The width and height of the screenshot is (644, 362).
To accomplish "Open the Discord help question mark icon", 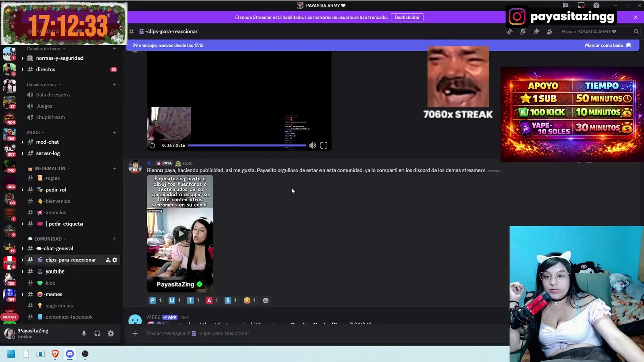I will [x=596, y=5].
